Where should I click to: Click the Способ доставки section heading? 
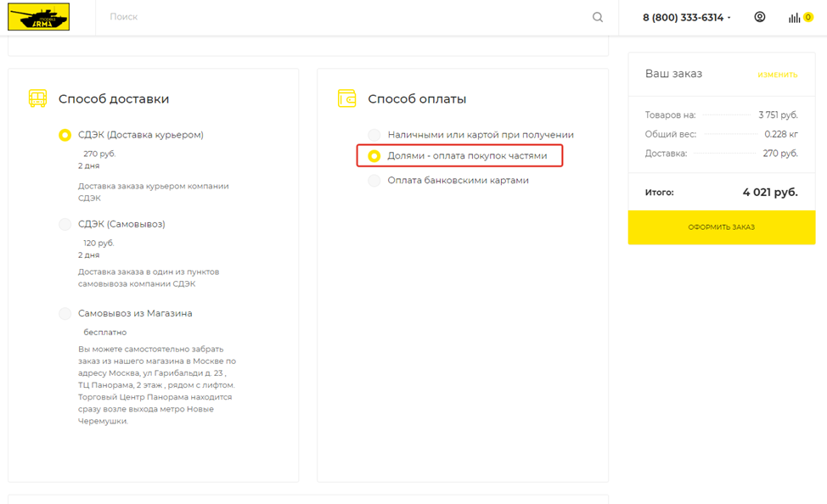pyautogui.click(x=114, y=99)
